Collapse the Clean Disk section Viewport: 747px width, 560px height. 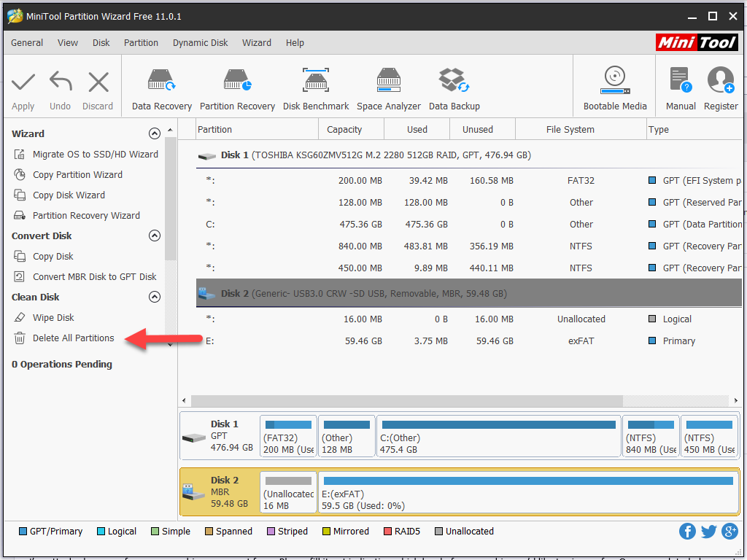point(154,297)
